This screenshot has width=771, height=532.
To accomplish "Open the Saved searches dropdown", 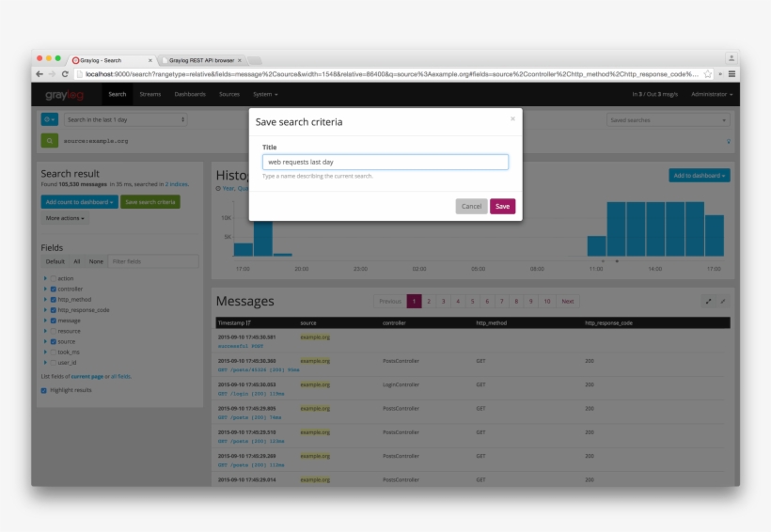I will [668, 120].
